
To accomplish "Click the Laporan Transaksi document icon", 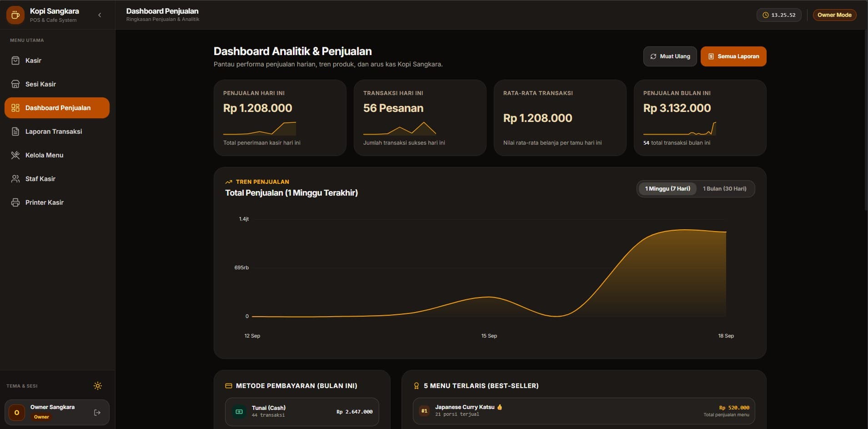I will point(15,131).
